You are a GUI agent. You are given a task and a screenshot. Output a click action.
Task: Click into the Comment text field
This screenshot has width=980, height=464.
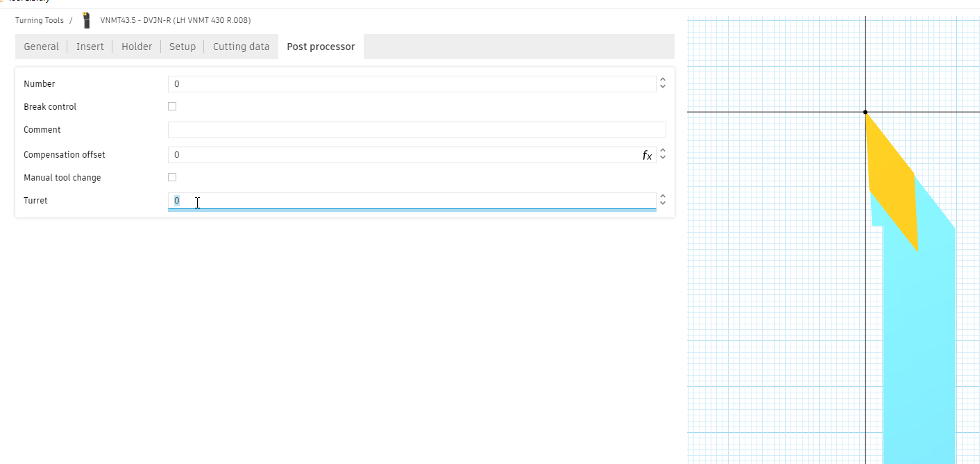(x=416, y=130)
